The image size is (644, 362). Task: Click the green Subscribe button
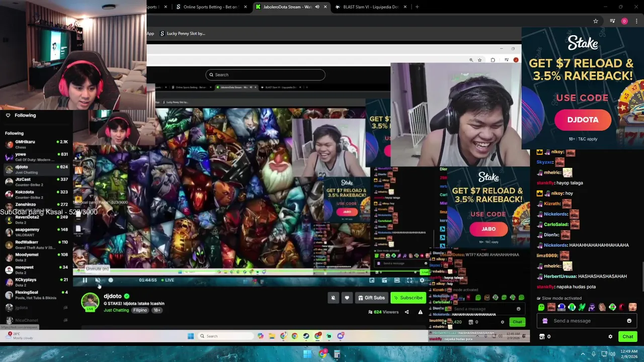pos(408,298)
